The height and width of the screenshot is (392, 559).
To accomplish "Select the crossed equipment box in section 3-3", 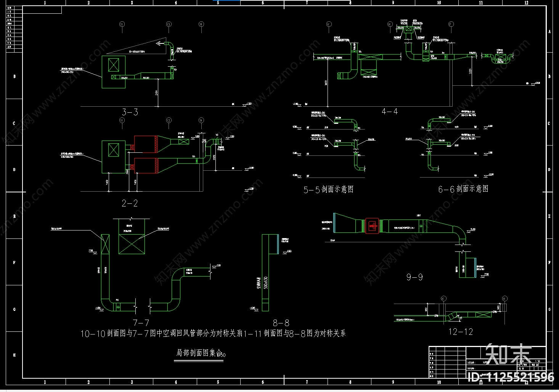I will [114, 65].
